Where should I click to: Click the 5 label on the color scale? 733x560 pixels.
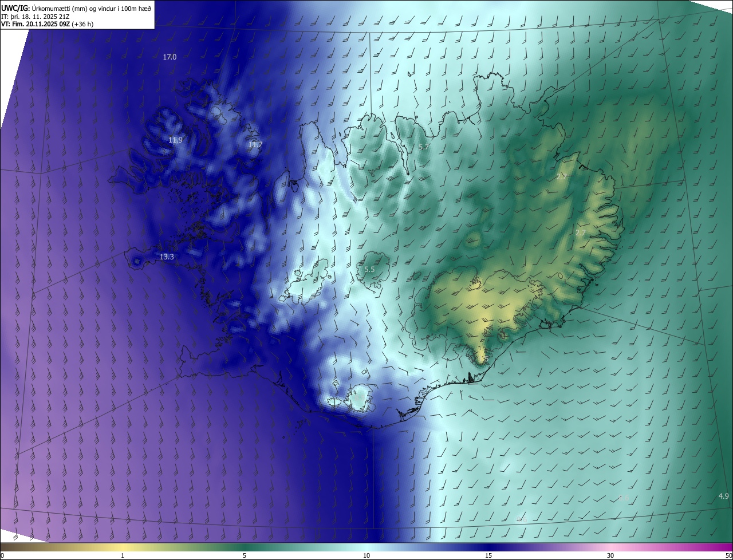click(x=245, y=556)
